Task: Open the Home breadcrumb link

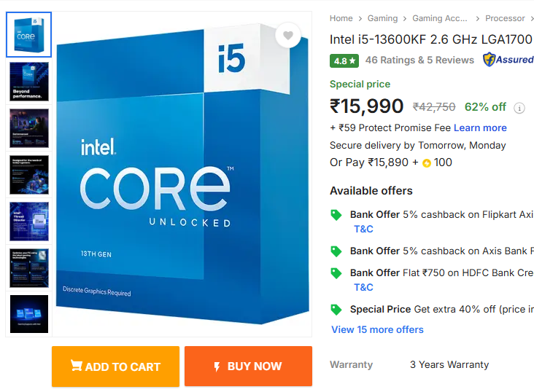Action: coord(341,18)
